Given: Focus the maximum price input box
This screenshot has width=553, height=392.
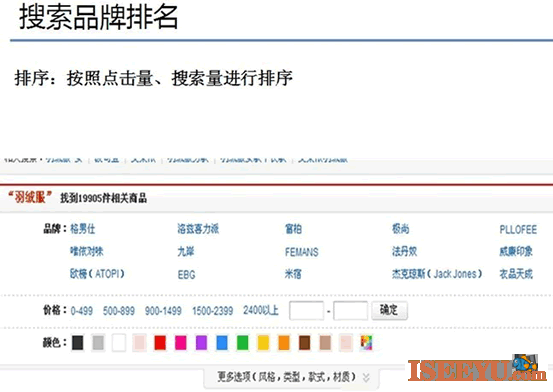Looking at the screenshot, I should click(350, 310).
